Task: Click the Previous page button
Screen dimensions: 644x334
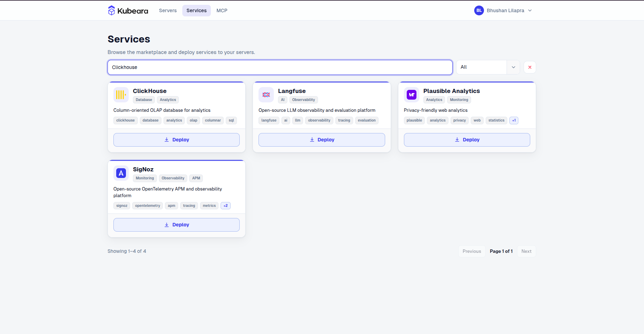Action: (x=472, y=251)
